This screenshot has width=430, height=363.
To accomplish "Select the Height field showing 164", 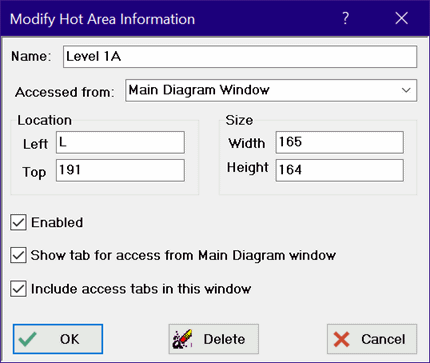I will coord(339,170).
